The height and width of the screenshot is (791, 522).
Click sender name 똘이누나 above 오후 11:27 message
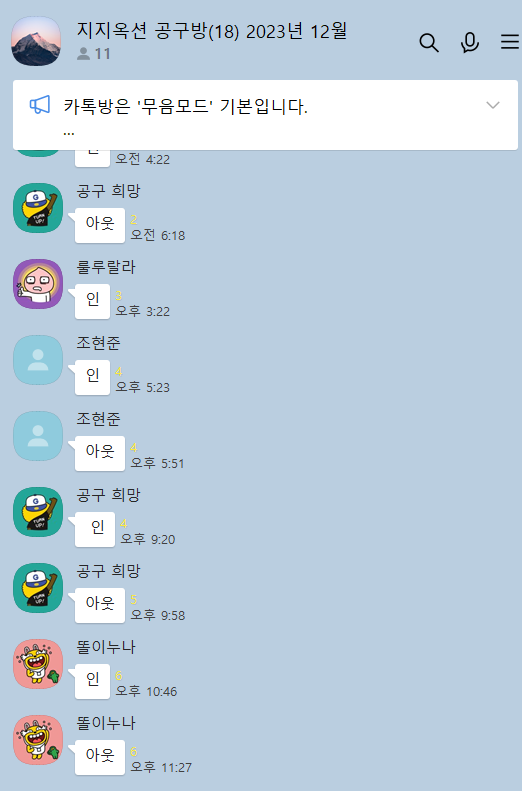[106, 723]
